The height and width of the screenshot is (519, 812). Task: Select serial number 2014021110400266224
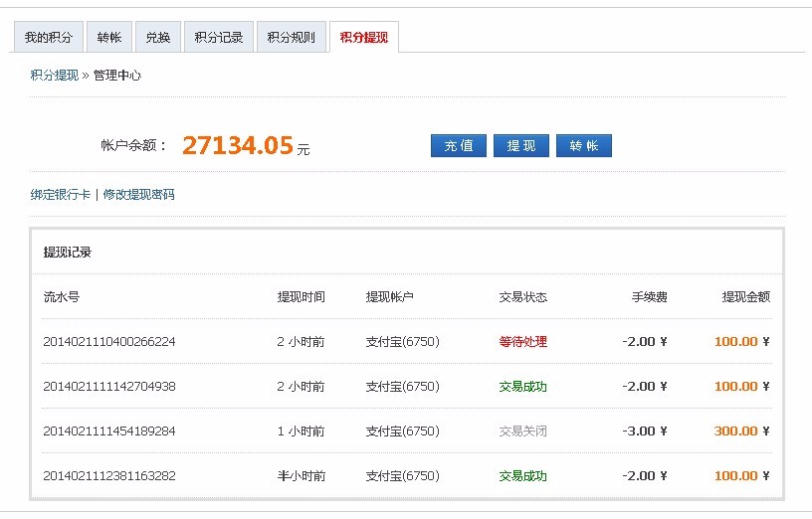click(109, 342)
